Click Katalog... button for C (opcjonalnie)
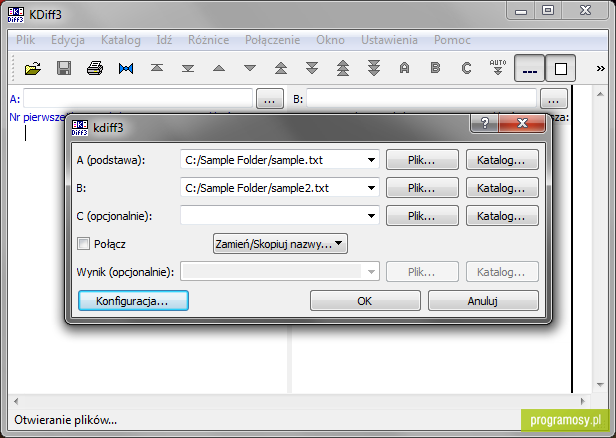Screen dimensions: 616x438 coord(502,216)
